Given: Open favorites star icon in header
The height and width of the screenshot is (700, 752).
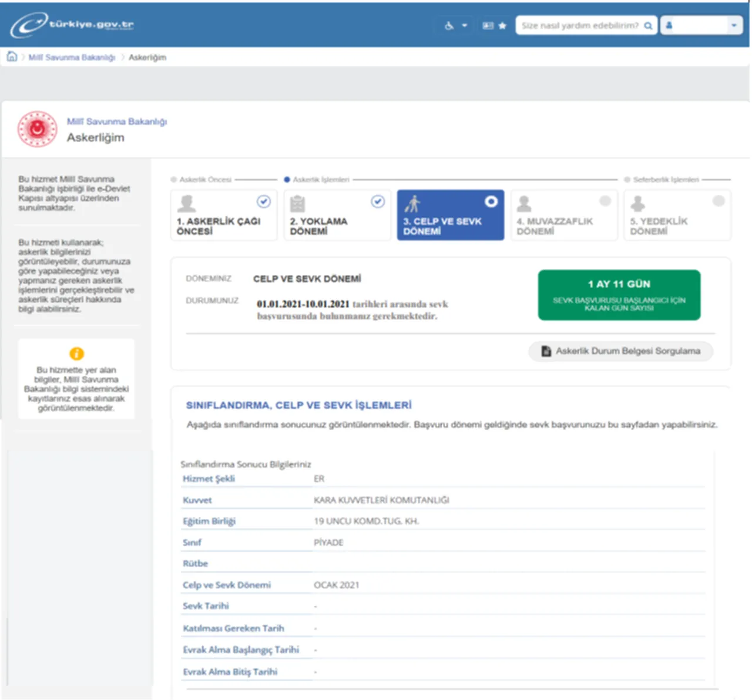Looking at the screenshot, I should pos(502,26).
